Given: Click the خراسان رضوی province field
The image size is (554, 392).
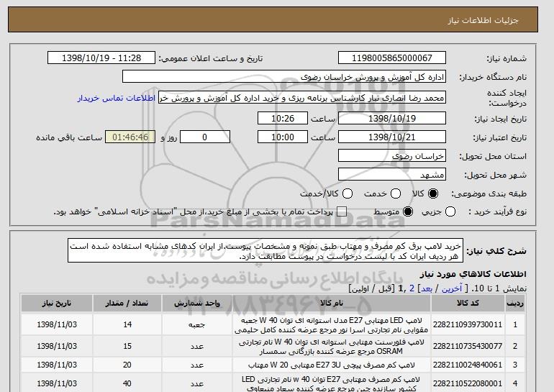Looking at the screenshot, I should click(392, 156).
